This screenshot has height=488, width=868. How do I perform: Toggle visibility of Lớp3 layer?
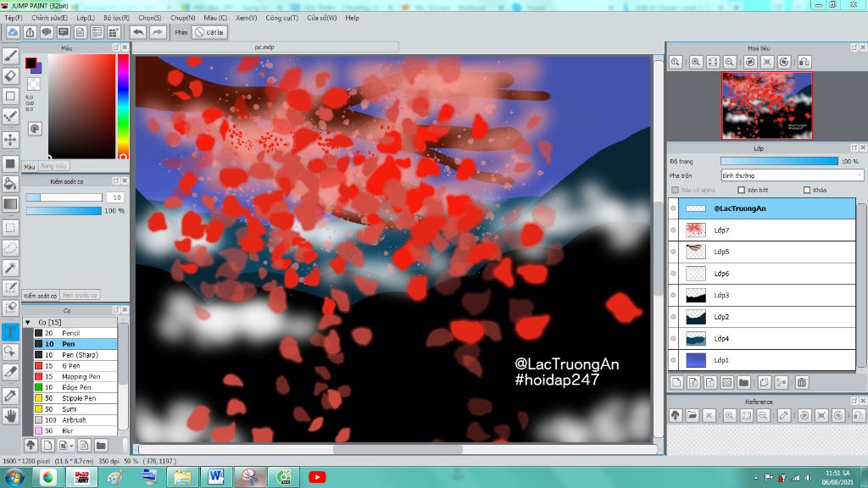point(673,295)
